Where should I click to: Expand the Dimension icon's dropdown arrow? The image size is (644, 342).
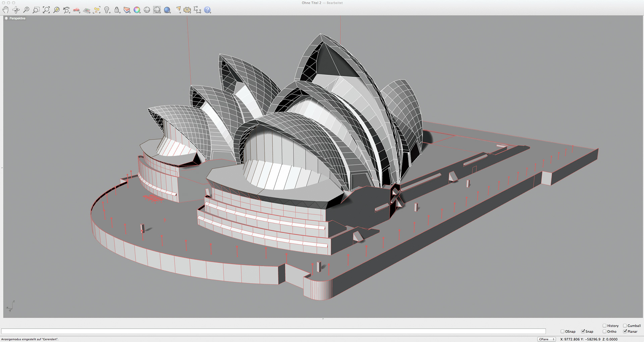pos(200,13)
